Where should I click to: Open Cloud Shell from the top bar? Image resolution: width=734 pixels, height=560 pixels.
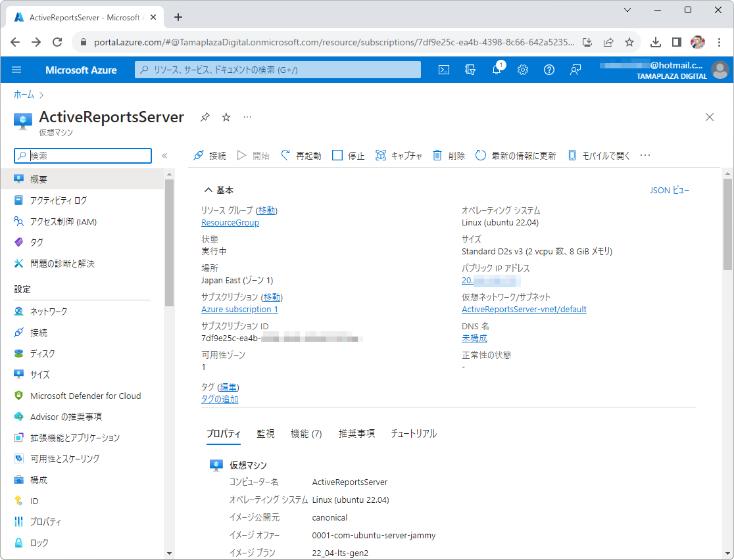click(444, 70)
